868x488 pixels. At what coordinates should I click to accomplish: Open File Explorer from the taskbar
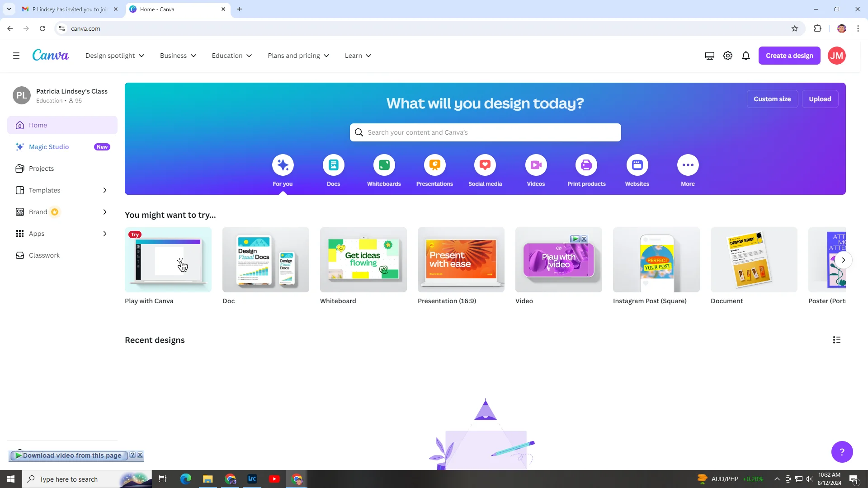click(x=208, y=479)
